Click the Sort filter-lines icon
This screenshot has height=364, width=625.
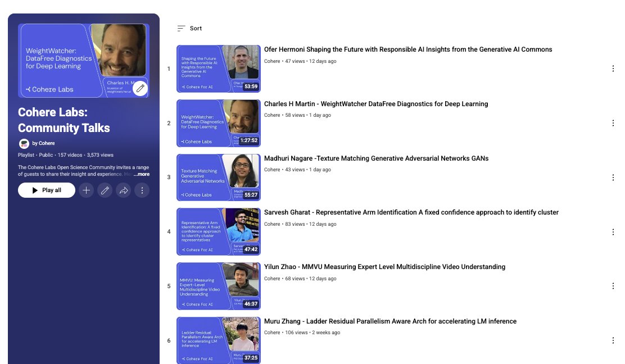[x=180, y=28]
